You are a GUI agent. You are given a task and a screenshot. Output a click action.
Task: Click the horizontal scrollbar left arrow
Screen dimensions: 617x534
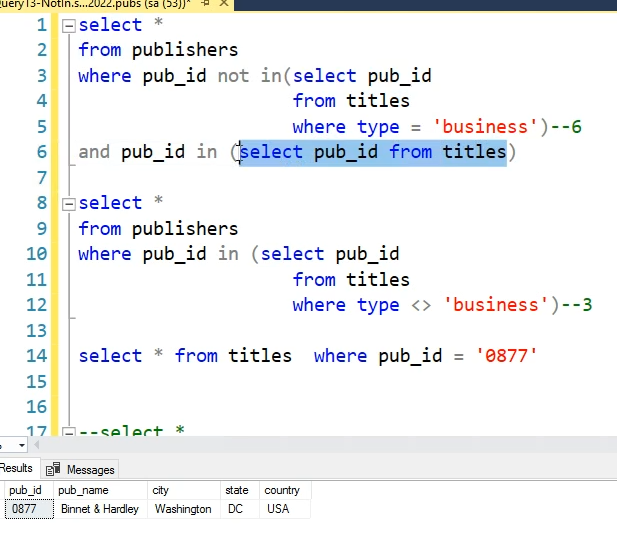click(37, 445)
